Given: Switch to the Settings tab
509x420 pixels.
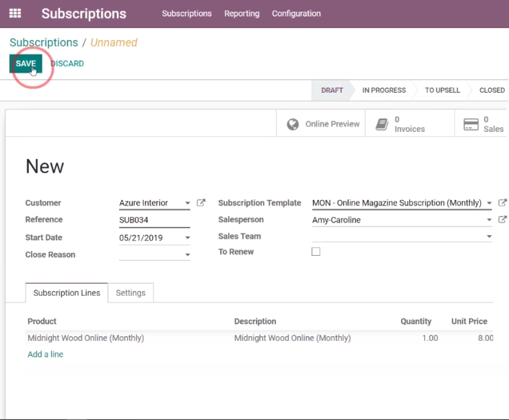Looking at the screenshot, I should [131, 293].
